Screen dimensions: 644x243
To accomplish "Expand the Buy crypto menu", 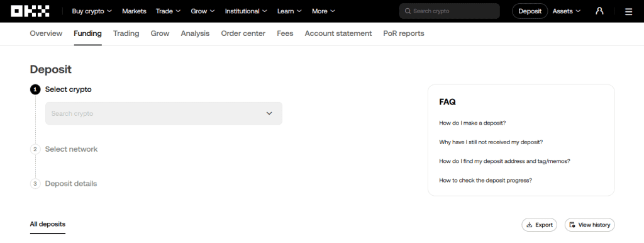I will 92,11.
